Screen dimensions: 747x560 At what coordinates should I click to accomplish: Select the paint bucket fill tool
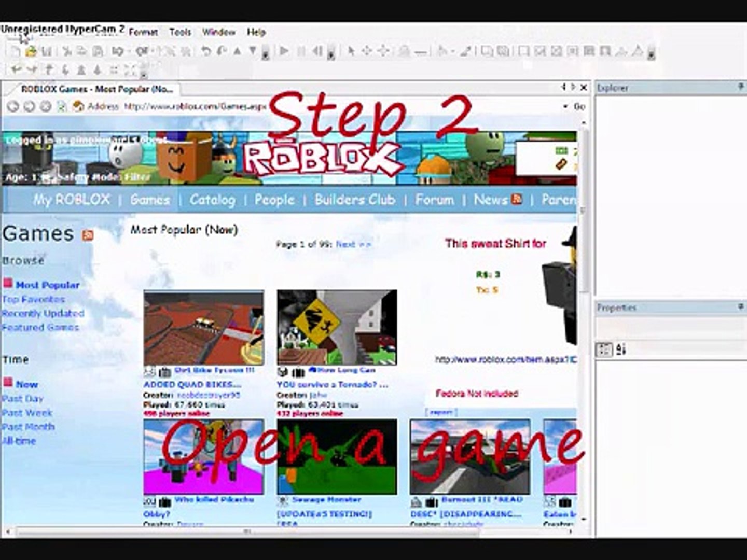coord(442,51)
